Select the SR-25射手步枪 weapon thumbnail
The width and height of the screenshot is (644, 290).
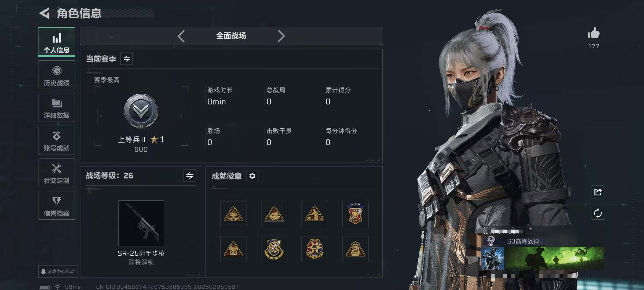[141, 223]
